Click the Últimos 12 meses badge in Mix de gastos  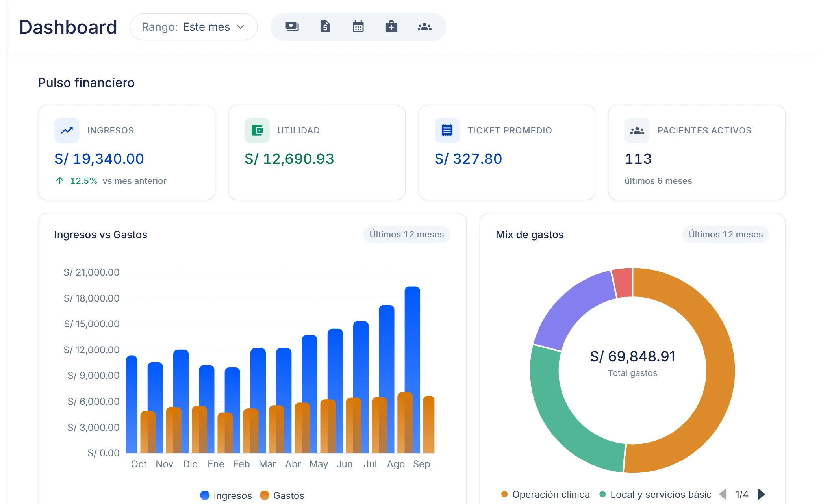point(725,234)
